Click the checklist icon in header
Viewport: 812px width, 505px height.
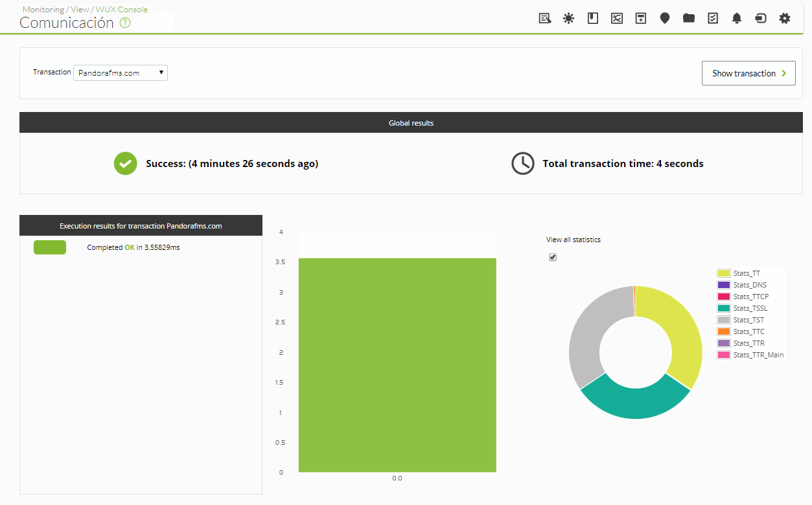[x=713, y=18]
